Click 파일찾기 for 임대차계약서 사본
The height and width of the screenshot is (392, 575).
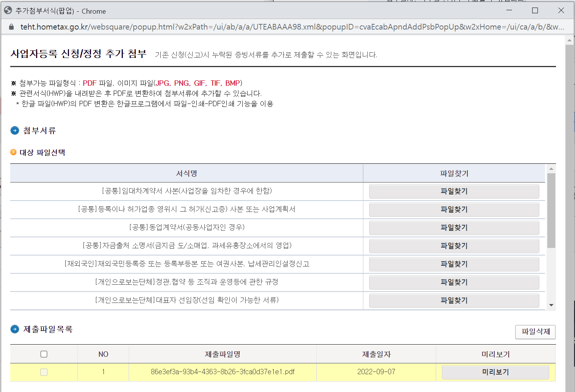tap(454, 191)
